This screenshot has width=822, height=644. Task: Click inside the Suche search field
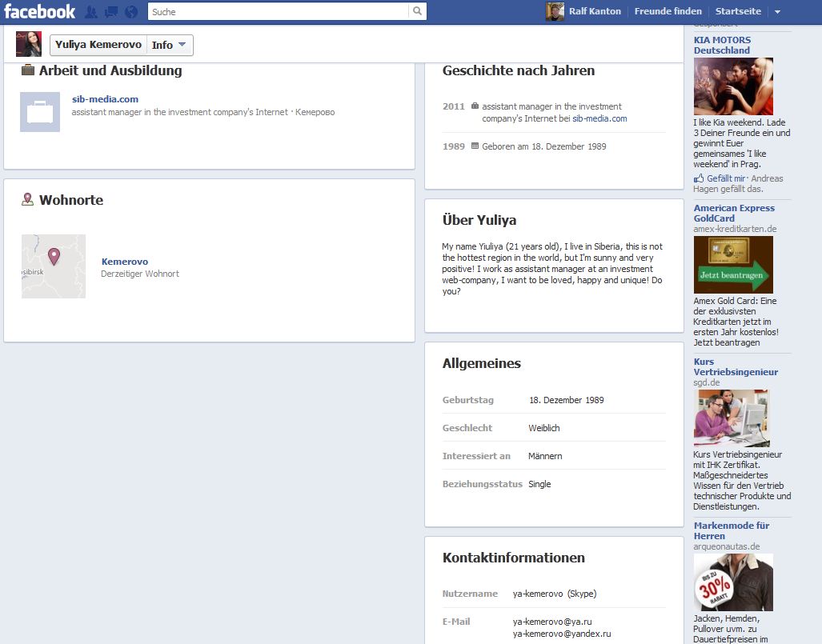point(272,11)
